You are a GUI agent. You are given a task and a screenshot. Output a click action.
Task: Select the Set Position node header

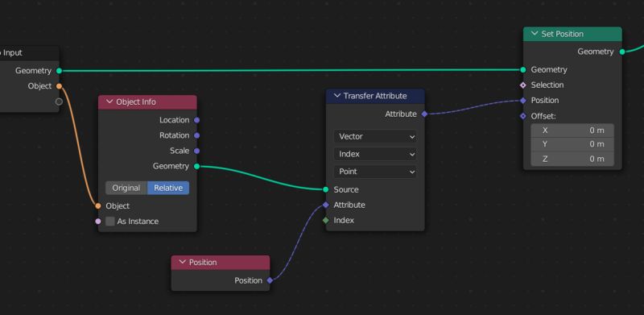pos(572,34)
